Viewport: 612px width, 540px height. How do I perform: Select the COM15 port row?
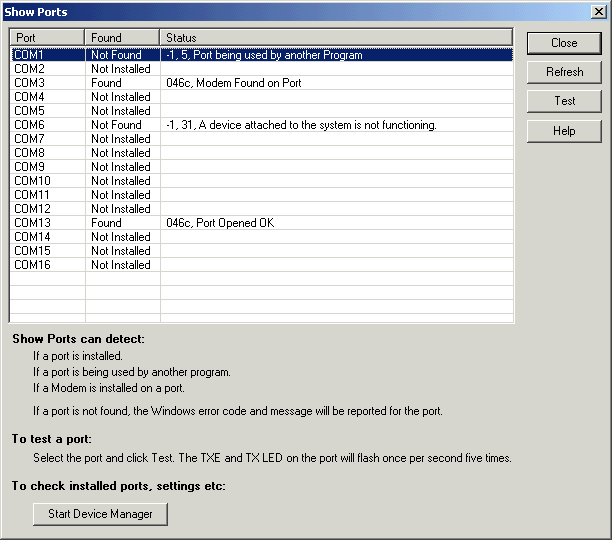coord(262,251)
